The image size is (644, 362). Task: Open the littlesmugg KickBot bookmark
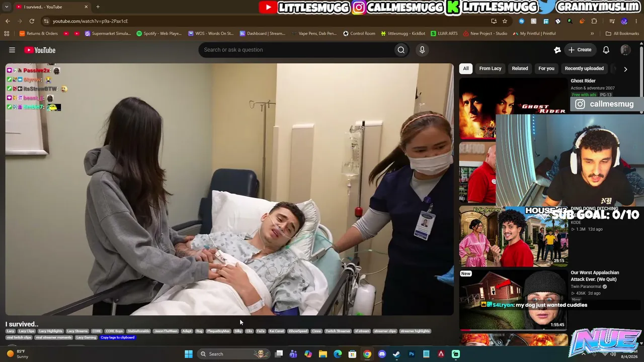click(x=403, y=34)
